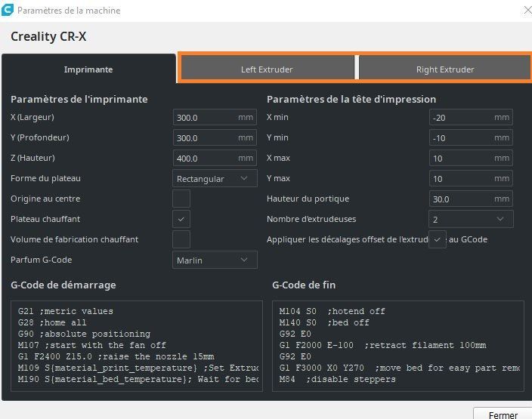Viewport: 532px width, 419px height.
Task: Click the 'G28 ;home all' start G-code line
Action: tap(52, 322)
